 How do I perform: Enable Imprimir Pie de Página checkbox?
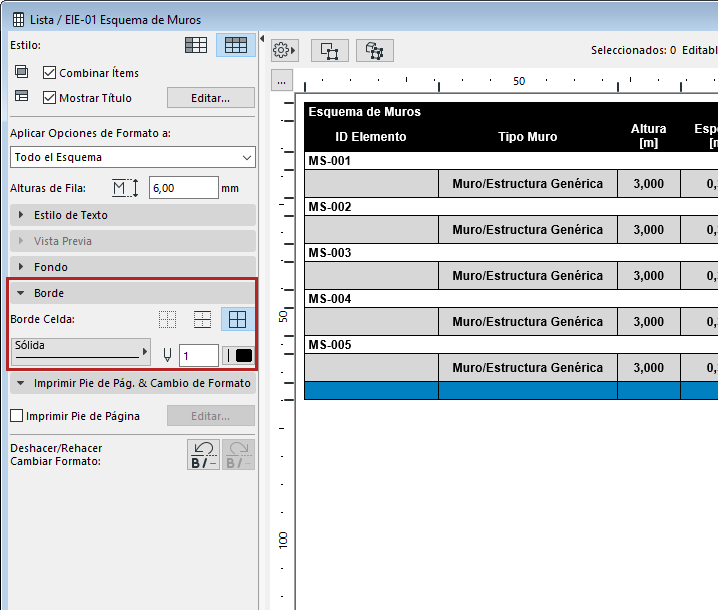(x=16, y=416)
